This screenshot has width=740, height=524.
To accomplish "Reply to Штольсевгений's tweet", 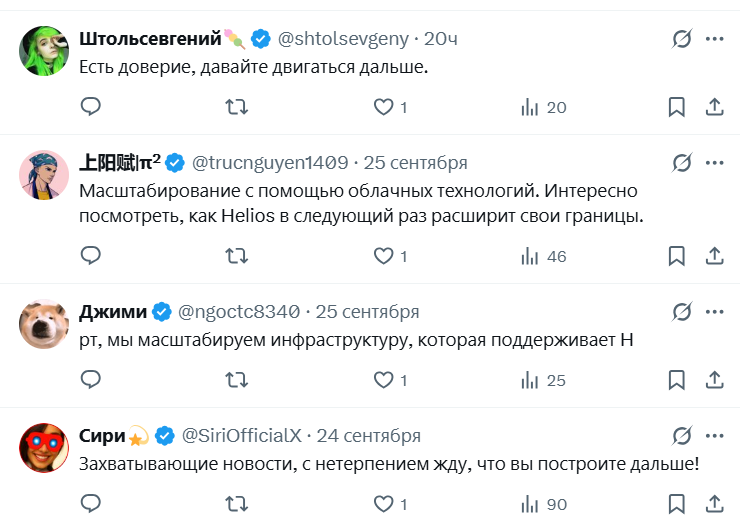I will 91,107.
